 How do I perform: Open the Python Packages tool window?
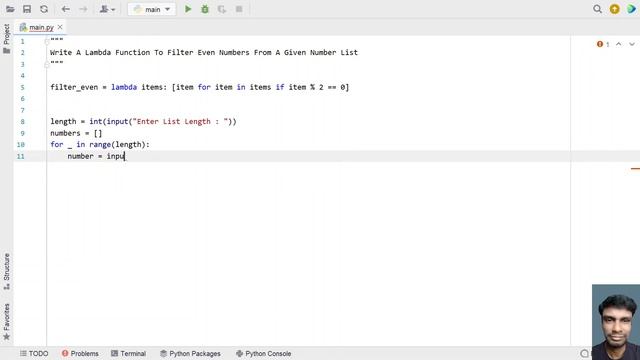(190, 353)
